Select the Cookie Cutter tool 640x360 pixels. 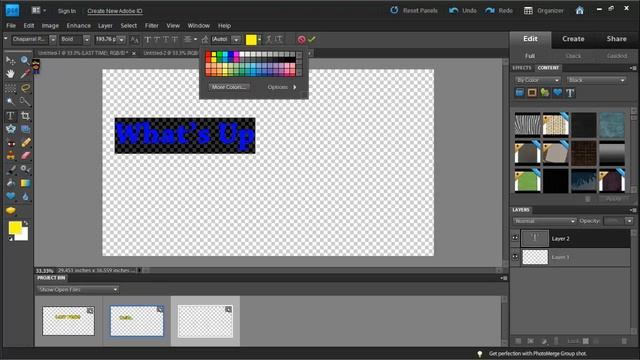tap(10, 129)
